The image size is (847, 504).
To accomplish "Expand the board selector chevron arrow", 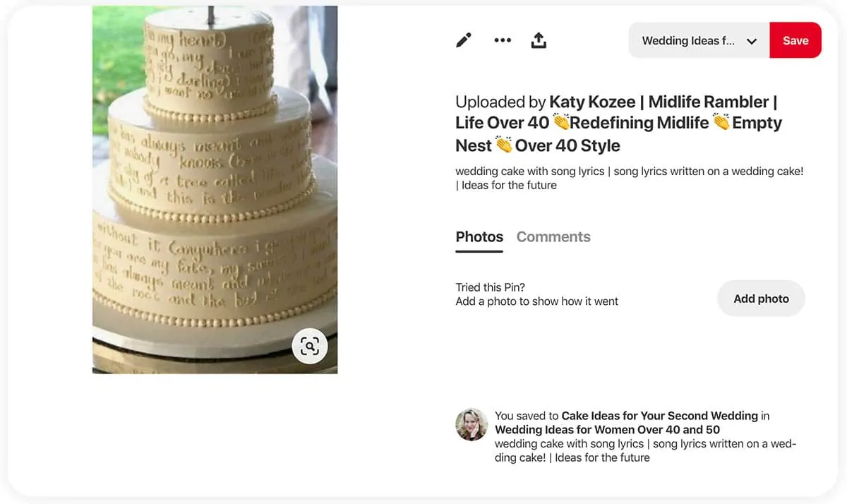I will click(x=752, y=41).
